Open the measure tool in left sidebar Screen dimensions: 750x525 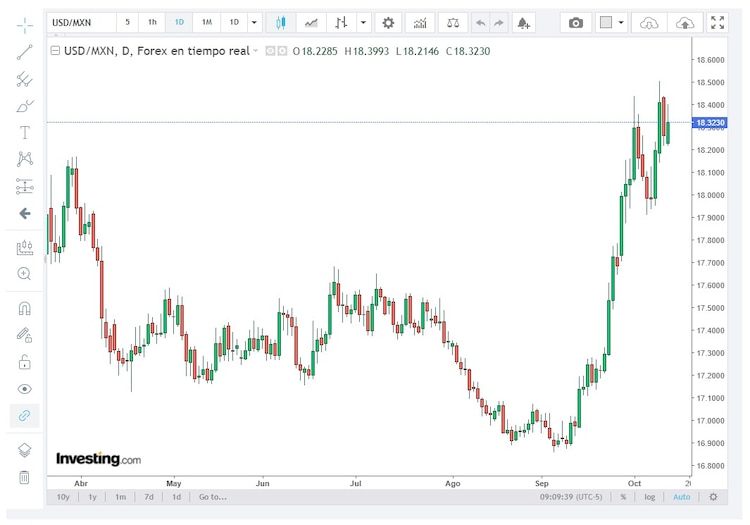pyautogui.click(x=24, y=247)
